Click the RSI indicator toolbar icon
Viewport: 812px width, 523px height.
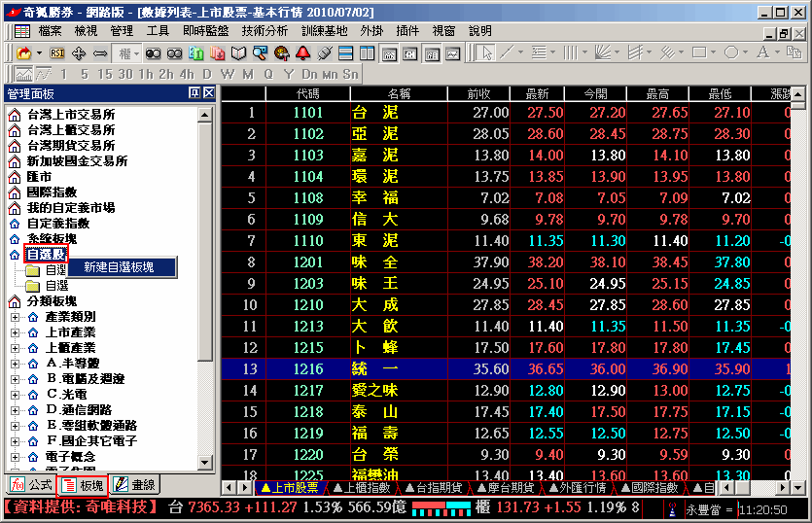57,52
